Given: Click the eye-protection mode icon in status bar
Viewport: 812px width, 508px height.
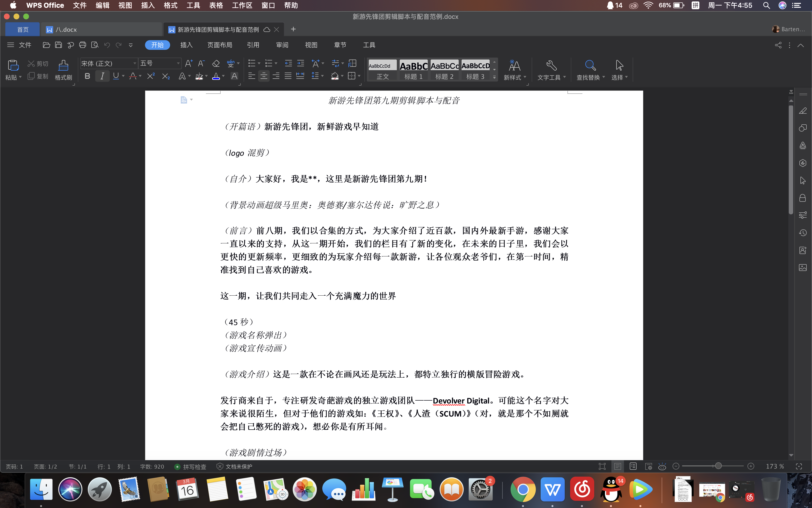Looking at the screenshot, I should 662,466.
